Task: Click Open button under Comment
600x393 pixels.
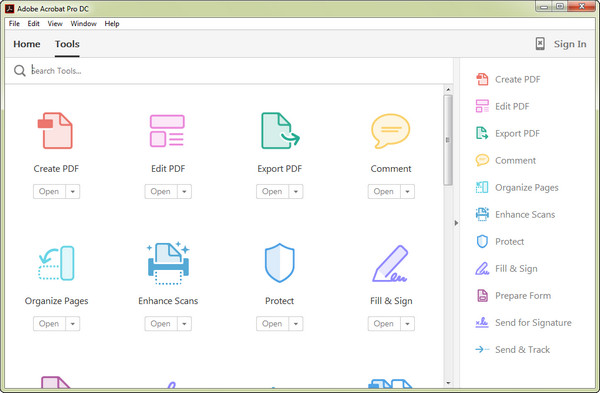Action: pyautogui.click(x=384, y=191)
